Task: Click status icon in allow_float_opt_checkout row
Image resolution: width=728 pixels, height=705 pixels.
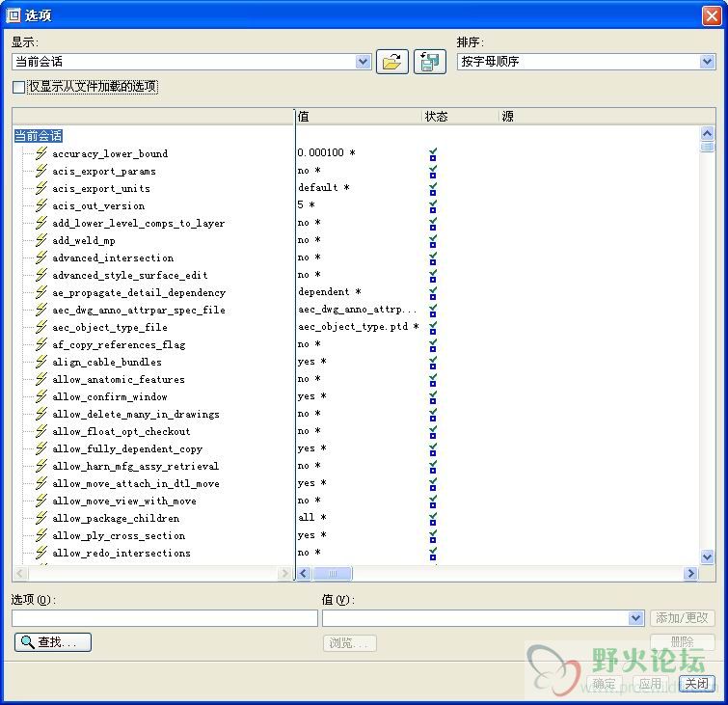Action: 433,432
